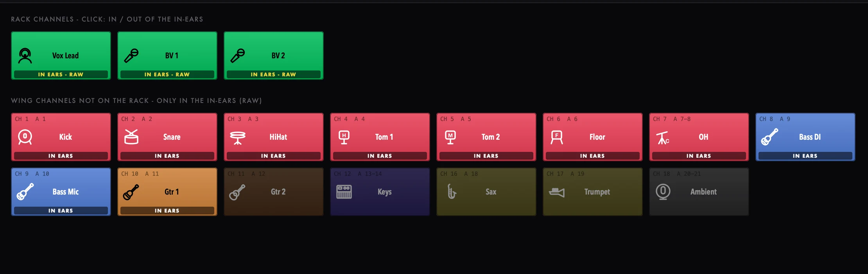This screenshot has width=868, height=274.
Task: Click the Tom 1 channel name
Action: 384,137
